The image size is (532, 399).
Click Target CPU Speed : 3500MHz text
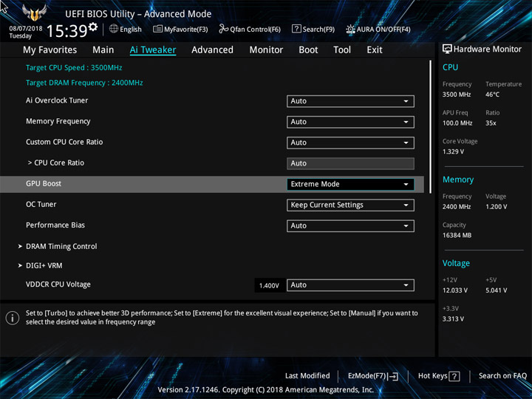pos(74,67)
